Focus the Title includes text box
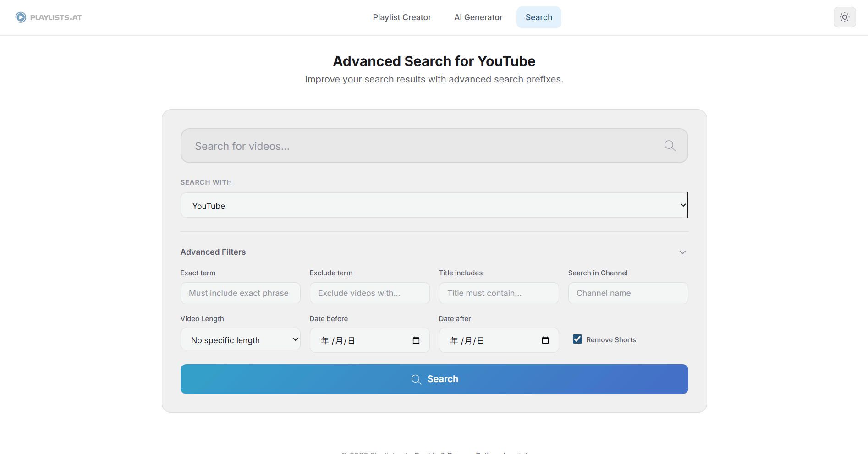The width and height of the screenshot is (868, 454). [499, 293]
